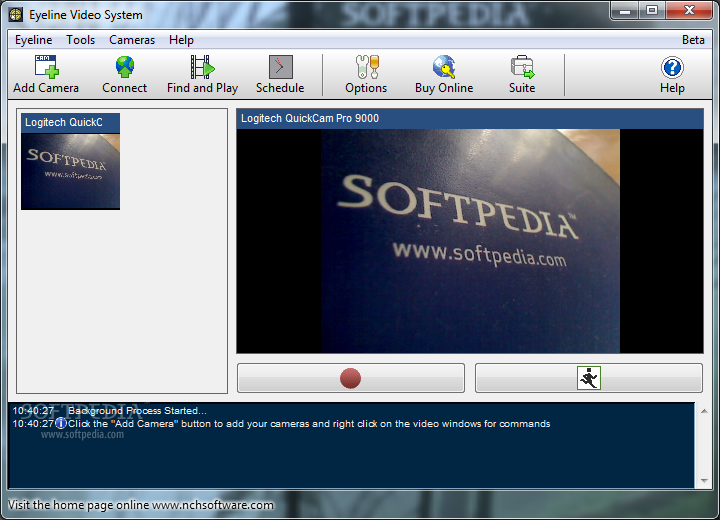This screenshot has width=720, height=520.
Task: Click the nchsoftware.com status bar text
Action: click(141, 505)
